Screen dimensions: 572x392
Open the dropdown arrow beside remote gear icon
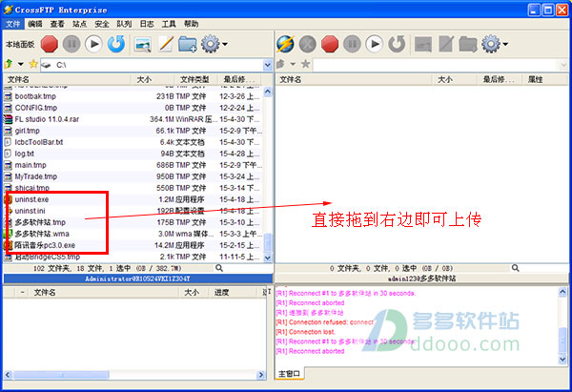[x=505, y=44]
